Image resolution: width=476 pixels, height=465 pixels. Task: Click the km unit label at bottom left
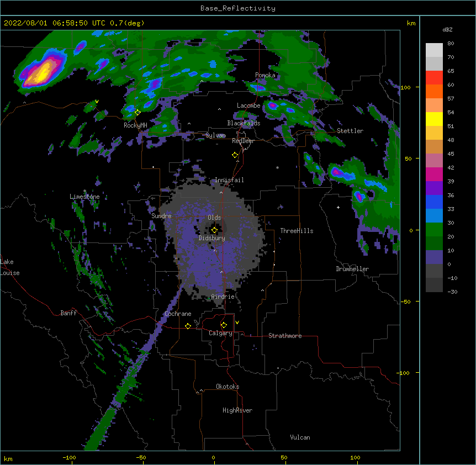pos(8,459)
